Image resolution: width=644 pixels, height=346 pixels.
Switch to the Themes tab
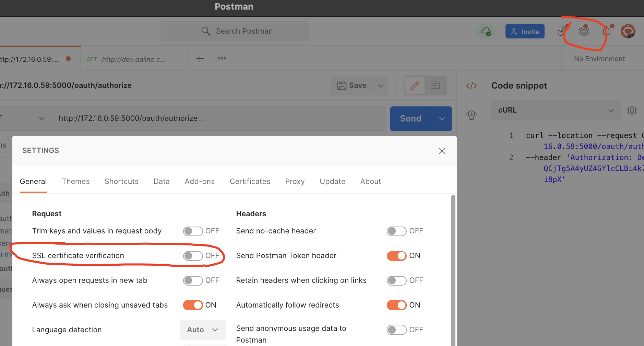click(x=76, y=182)
